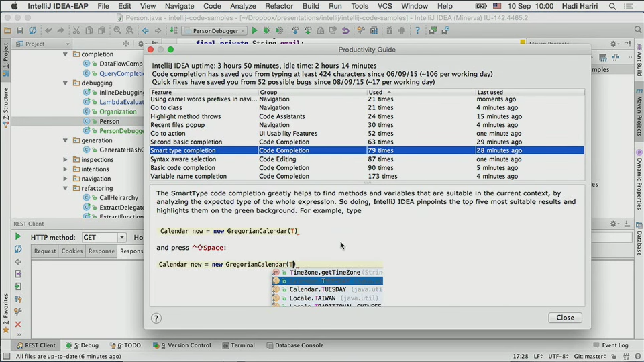Click the REST Client refresh icon
The width and height of the screenshot is (644, 362).
coord(17,249)
